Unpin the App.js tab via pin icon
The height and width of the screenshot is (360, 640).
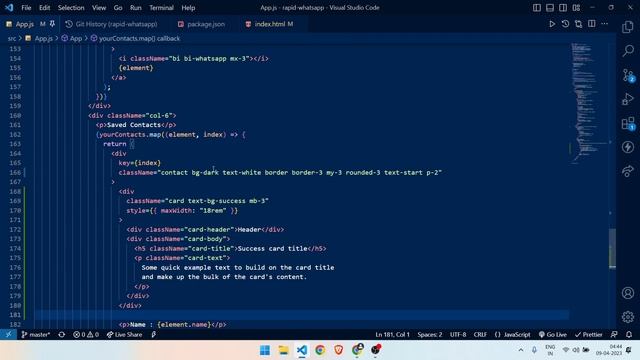pos(52,24)
